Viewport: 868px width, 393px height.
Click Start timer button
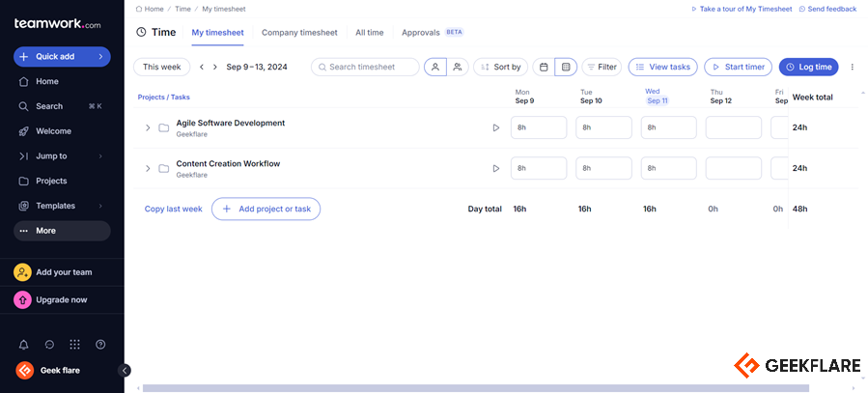point(738,67)
